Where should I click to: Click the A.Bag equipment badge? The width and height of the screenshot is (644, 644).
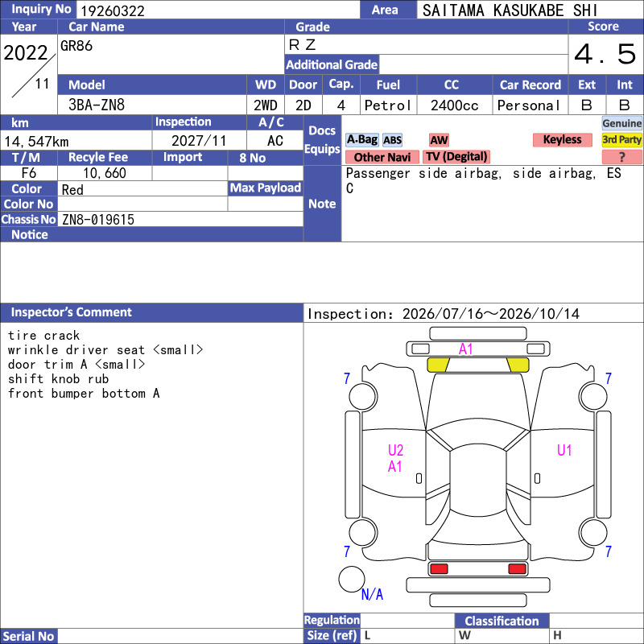361,140
